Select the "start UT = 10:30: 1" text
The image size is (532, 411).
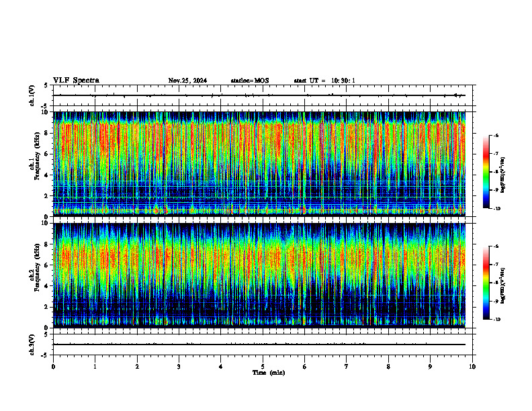click(x=324, y=81)
